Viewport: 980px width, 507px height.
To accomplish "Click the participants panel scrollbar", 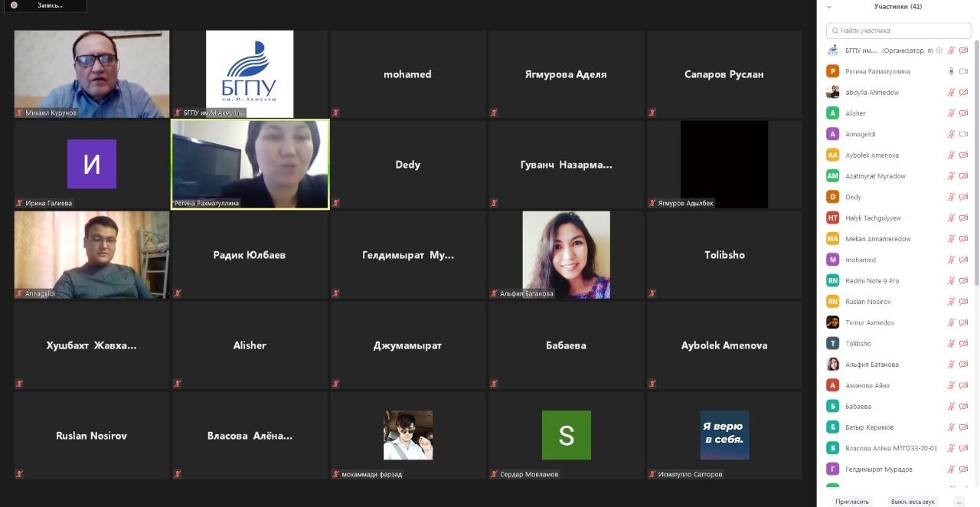I will pyautogui.click(x=975, y=230).
